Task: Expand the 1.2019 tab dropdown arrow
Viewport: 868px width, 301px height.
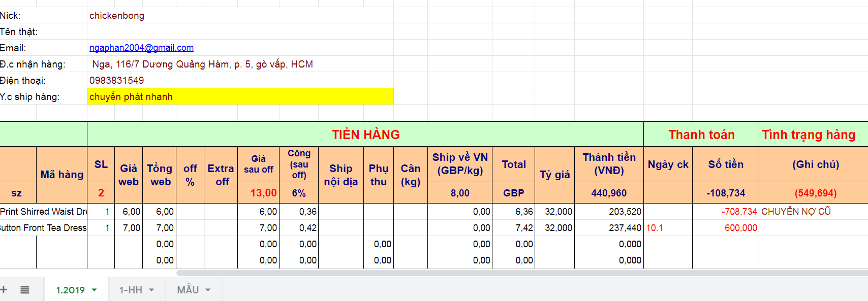Action: click(x=95, y=290)
